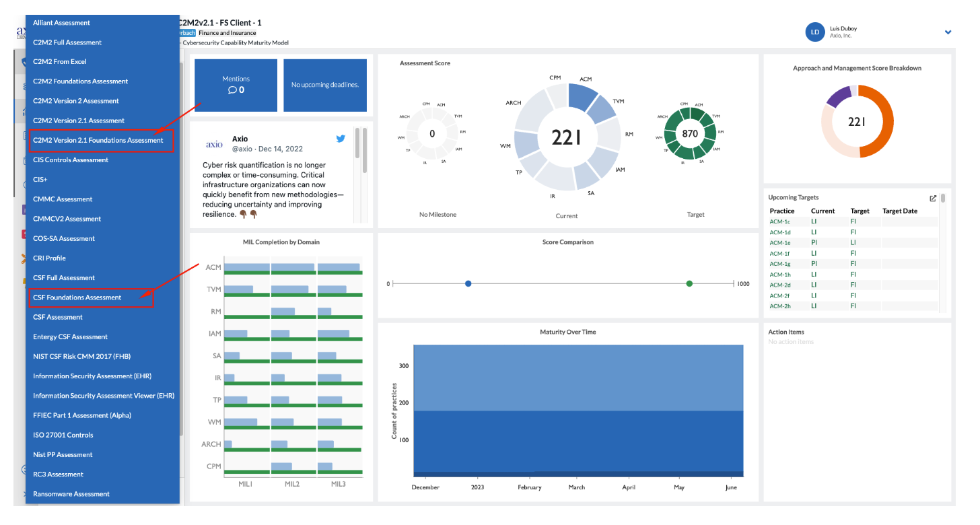Click the Finance and Insurance tag
The image size is (980, 525).
point(227,33)
